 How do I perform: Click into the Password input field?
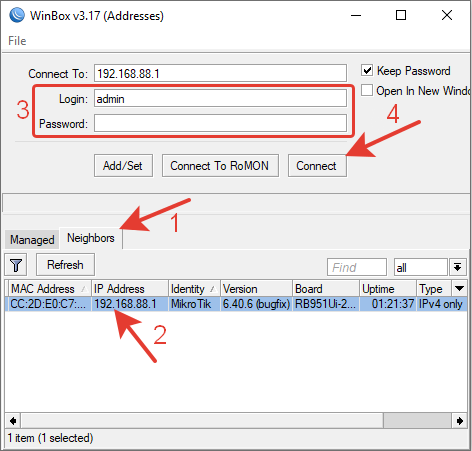220,123
